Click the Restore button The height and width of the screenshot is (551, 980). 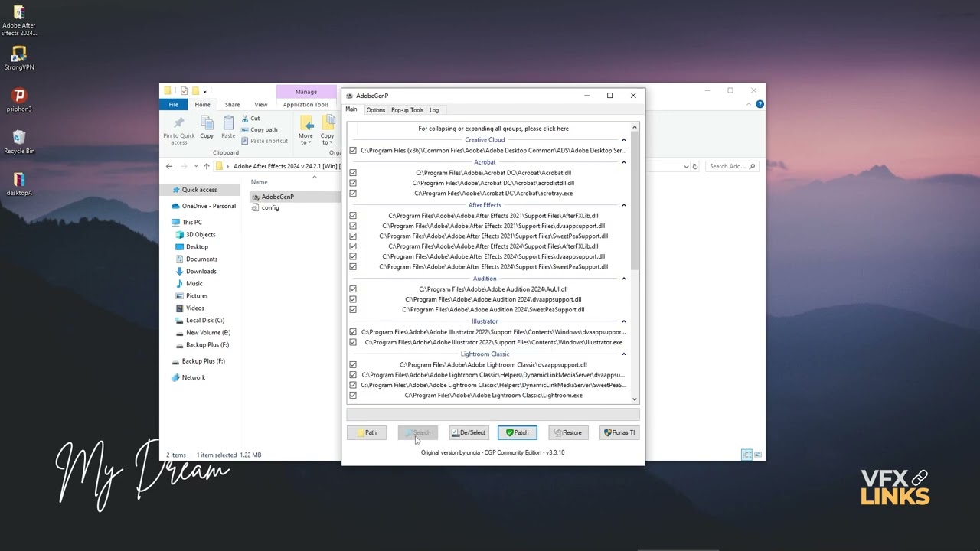568,432
